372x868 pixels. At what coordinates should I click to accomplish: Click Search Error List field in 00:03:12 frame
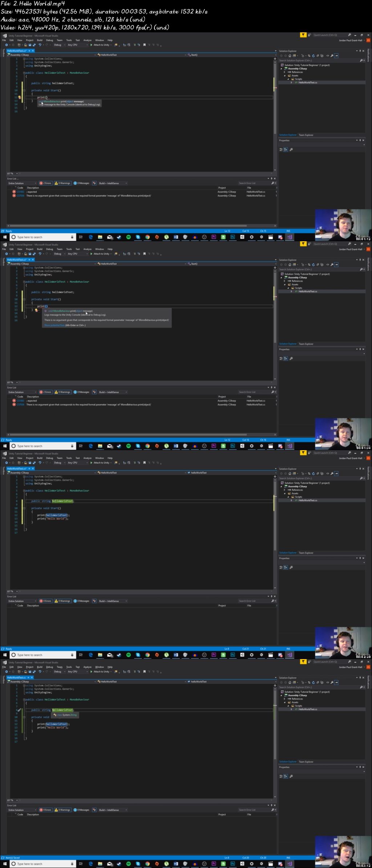tap(257, 810)
